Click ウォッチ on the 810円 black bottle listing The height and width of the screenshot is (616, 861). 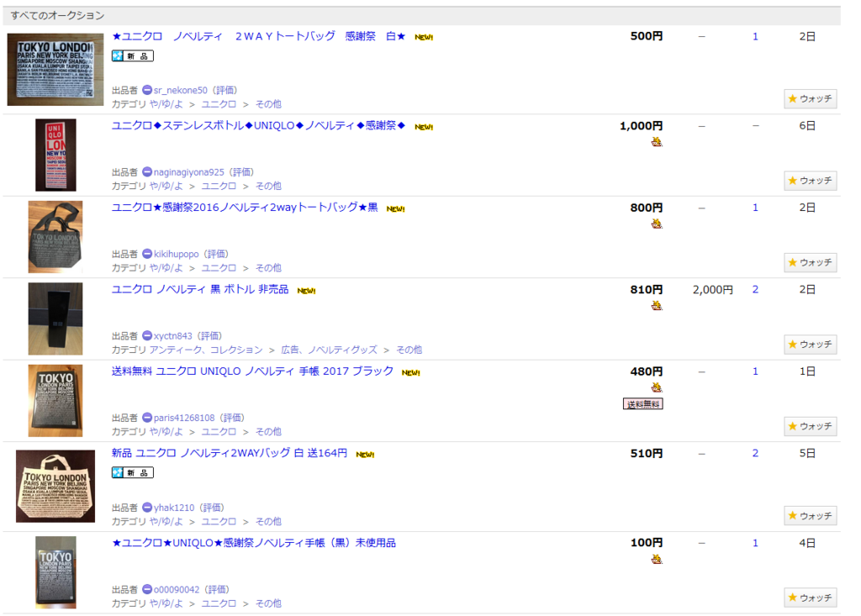click(811, 345)
